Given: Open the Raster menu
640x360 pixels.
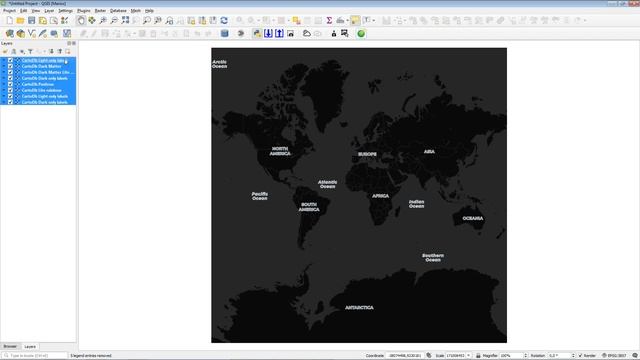Looking at the screenshot, I should tap(100, 11).
